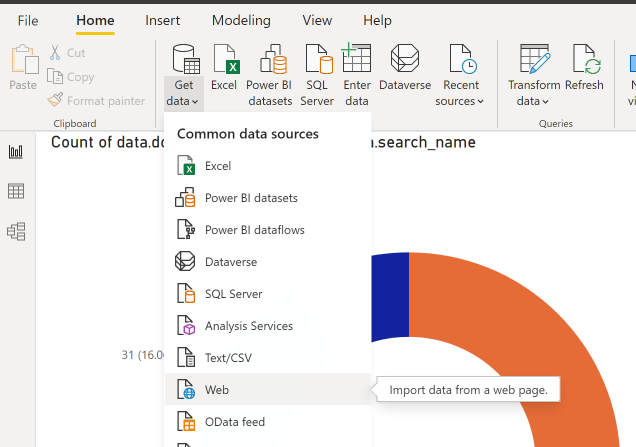Open the File tab

tap(28, 21)
